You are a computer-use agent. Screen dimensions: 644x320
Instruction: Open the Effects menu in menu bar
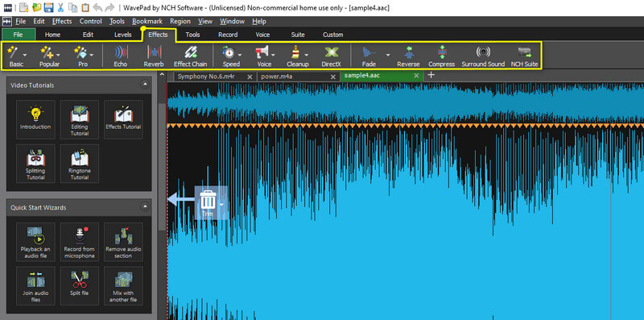click(62, 22)
